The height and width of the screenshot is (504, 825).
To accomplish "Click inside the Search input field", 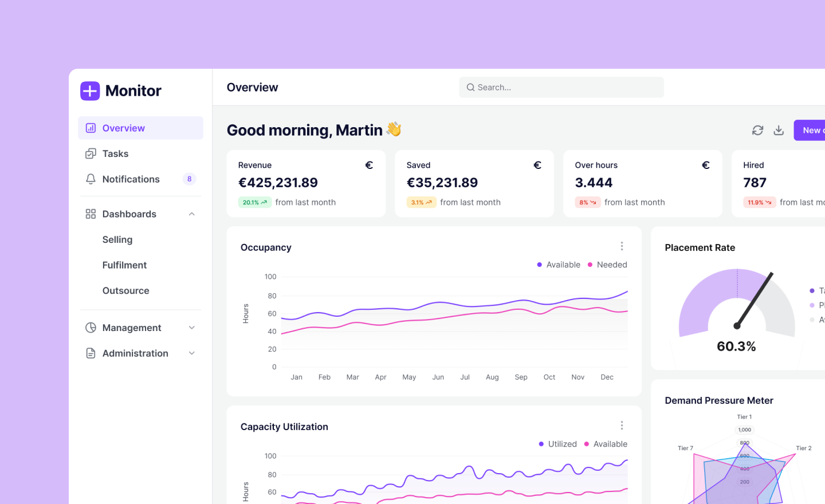I will pos(561,87).
